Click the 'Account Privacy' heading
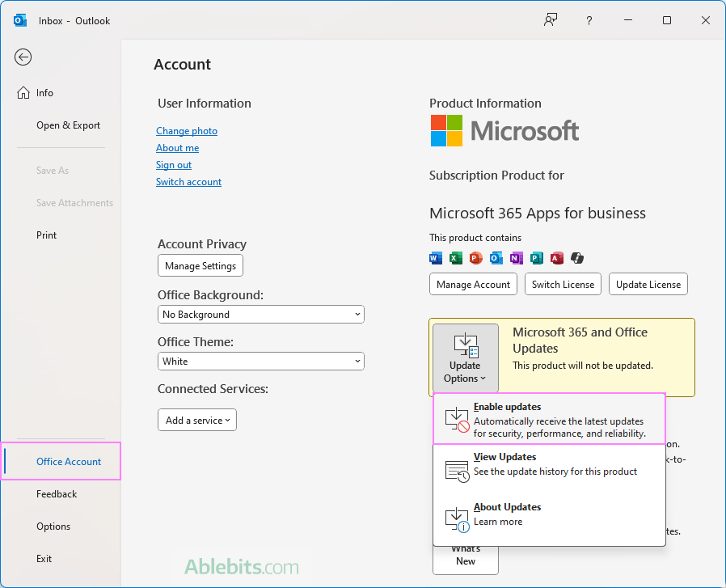This screenshot has height=588, width=726. pyautogui.click(x=202, y=243)
